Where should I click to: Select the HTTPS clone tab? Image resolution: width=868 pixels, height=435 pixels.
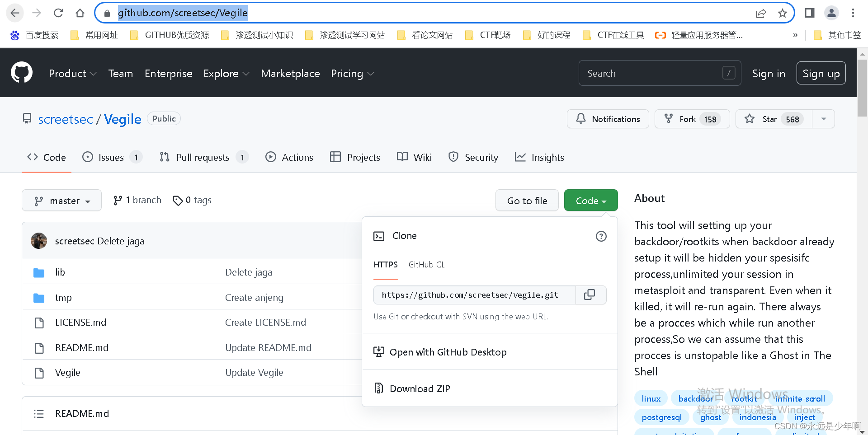(x=386, y=265)
